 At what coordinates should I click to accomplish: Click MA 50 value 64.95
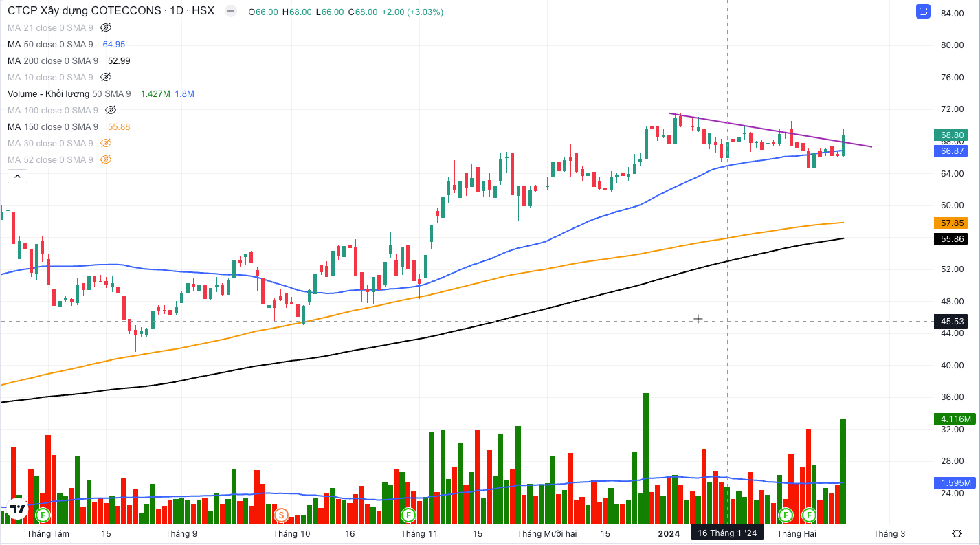pyautogui.click(x=114, y=44)
